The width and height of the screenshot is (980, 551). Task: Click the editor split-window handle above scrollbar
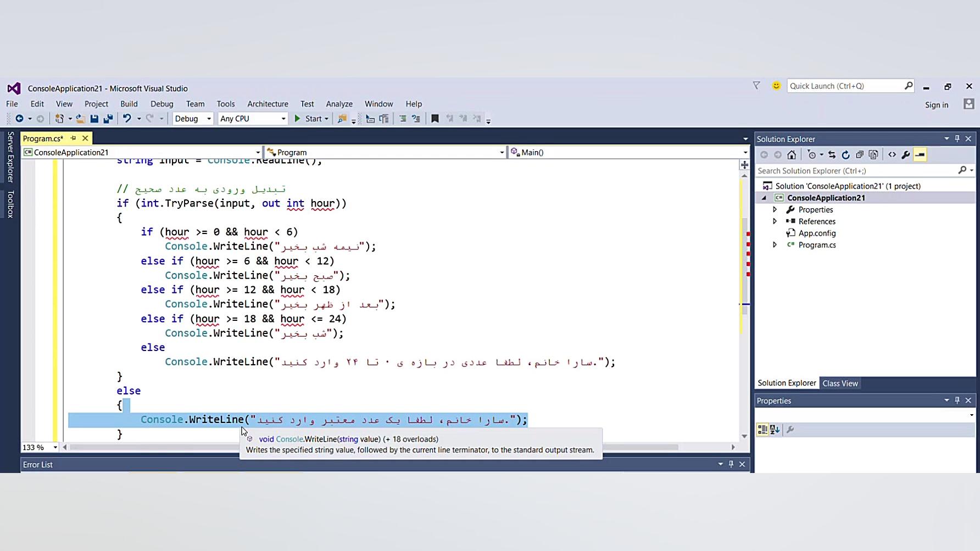point(744,165)
